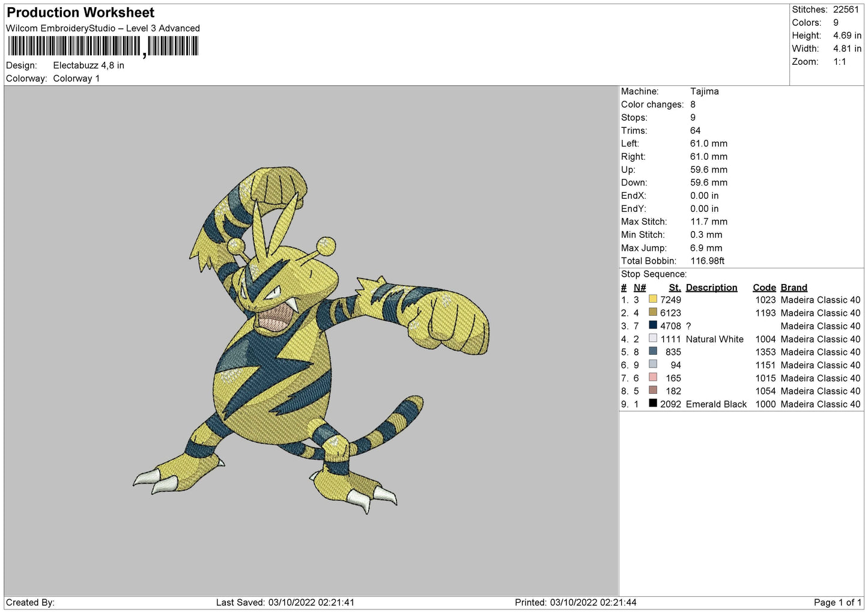
Task: Click the Color changes value 8
Action: point(693,104)
